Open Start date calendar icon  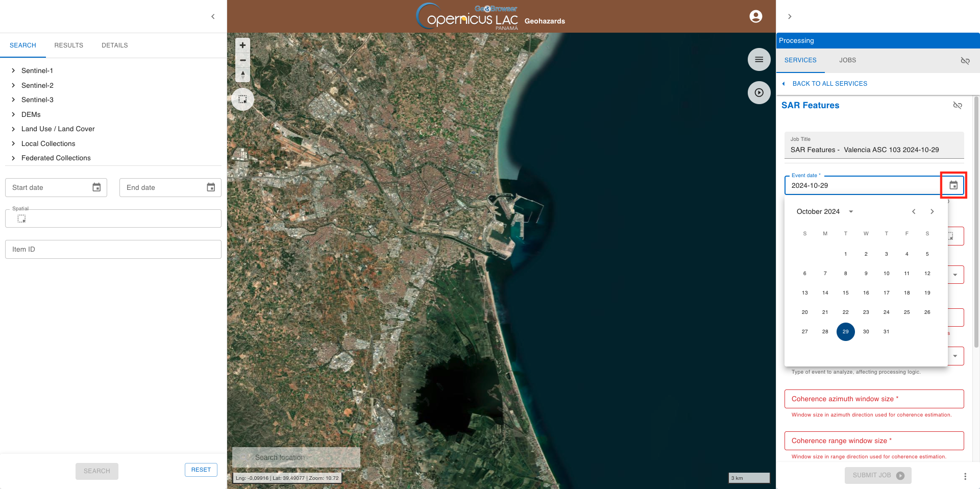[x=96, y=187]
